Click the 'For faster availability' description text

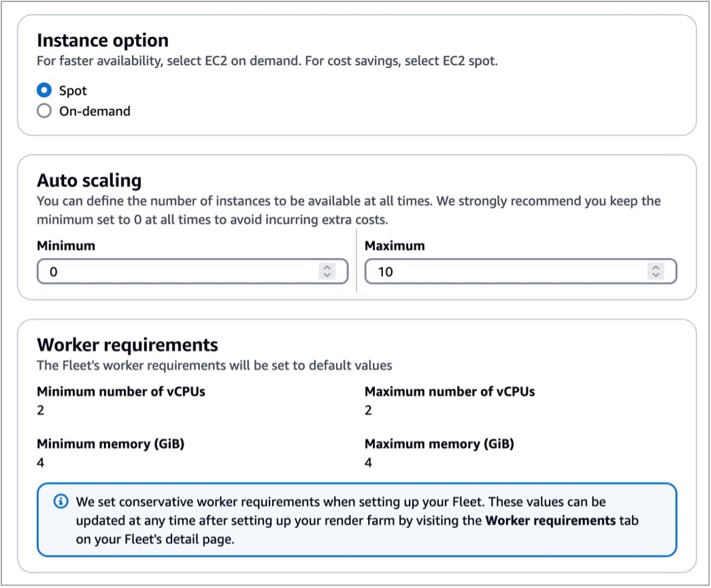(x=267, y=61)
